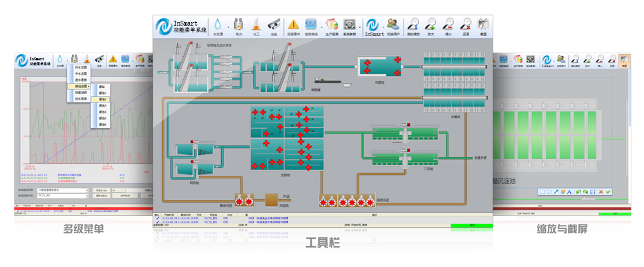The image size is (644, 267).
Task: Click 报警事件 warning icon in left window toolbar
Action: coord(113,59)
